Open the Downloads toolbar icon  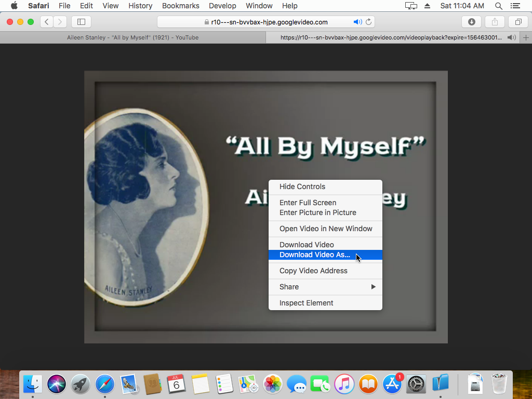[471, 22]
